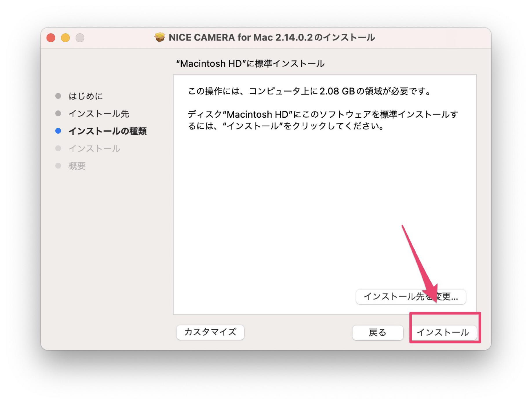Click the window title NICE CAMERA for Mac
532x404 pixels.
(x=272, y=37)
